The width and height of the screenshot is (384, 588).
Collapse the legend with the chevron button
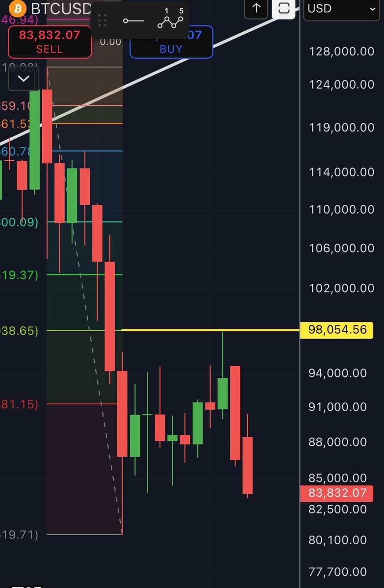click(23, 79)
